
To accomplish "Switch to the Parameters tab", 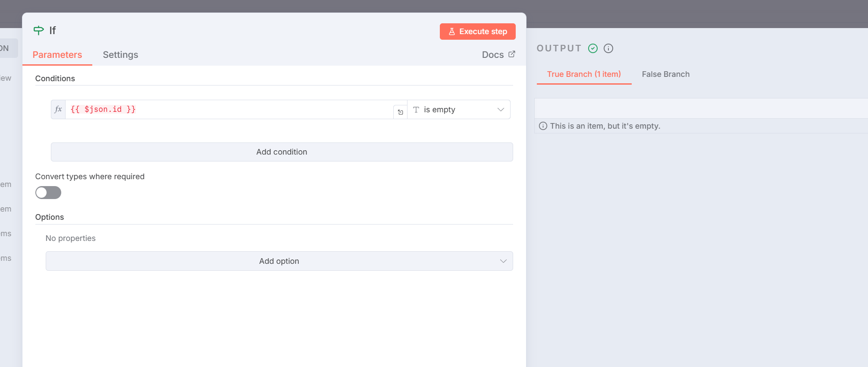I will coord(57,55).
